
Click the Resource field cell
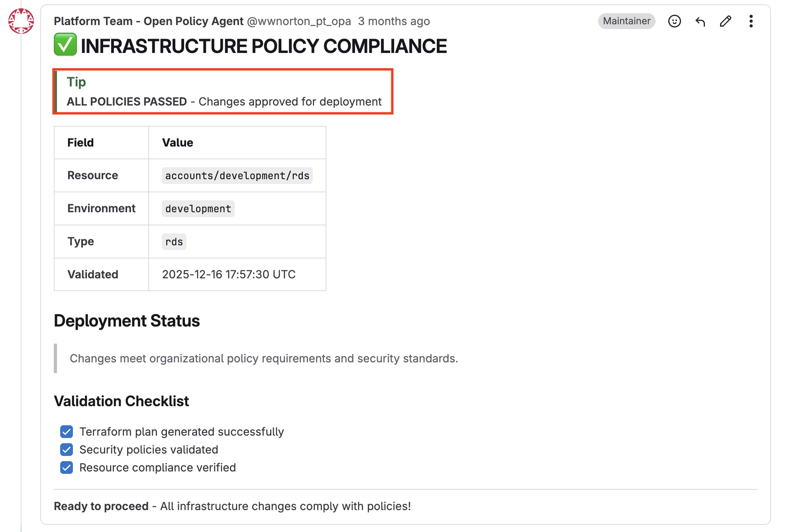pyautogui.click(x=101, y=176)
